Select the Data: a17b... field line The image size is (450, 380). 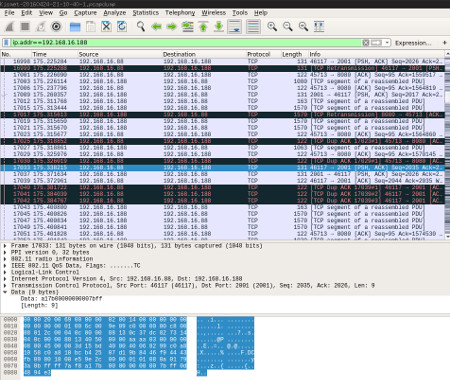click(x=61, y=299)
